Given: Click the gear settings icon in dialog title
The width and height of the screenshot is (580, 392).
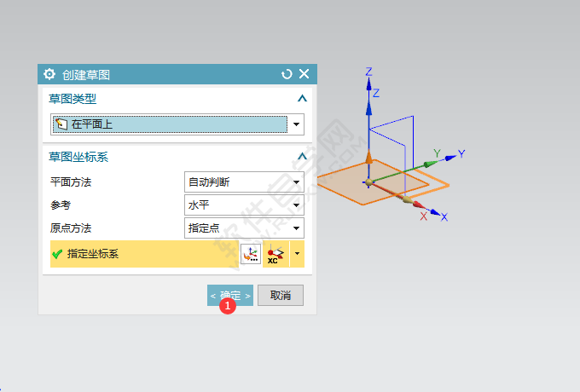Looking at the screenshot, I should (x=49, y=74).
